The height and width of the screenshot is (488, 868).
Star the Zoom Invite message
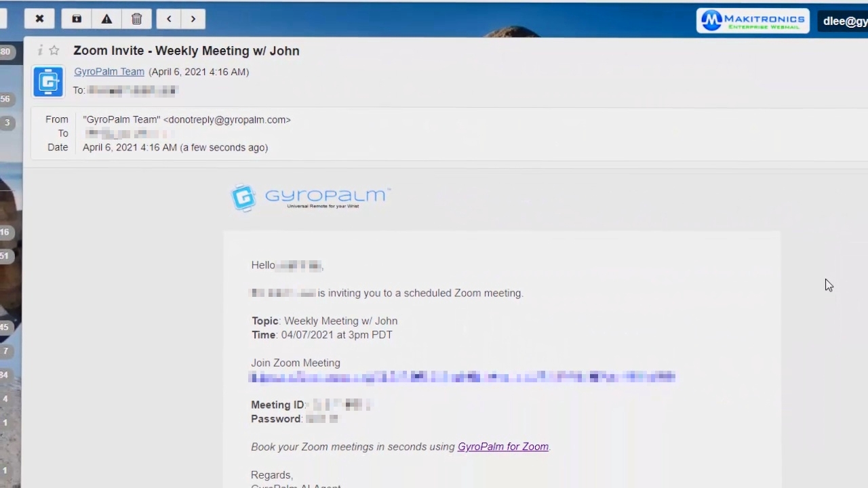click(x=54, y=51)
